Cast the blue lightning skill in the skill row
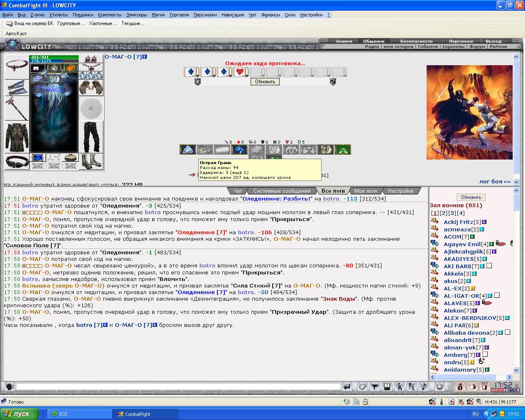This screenshot has width=525, height=420. click(x=239, y=150)
